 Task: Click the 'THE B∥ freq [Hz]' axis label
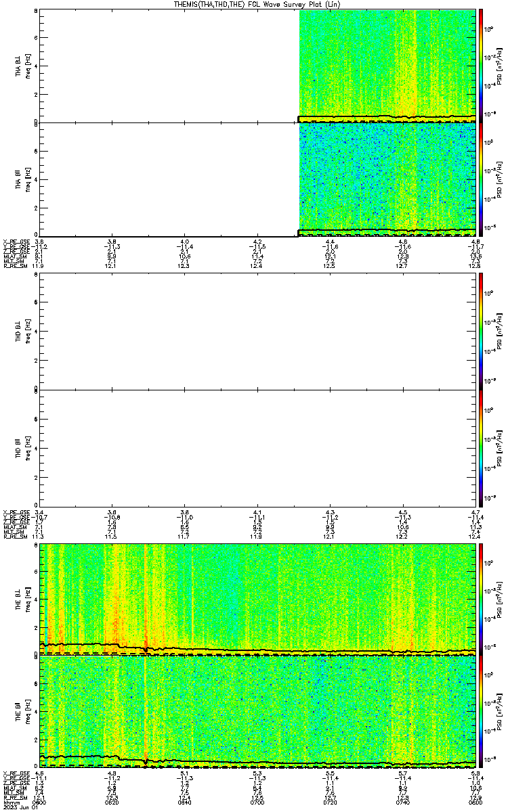22,712
